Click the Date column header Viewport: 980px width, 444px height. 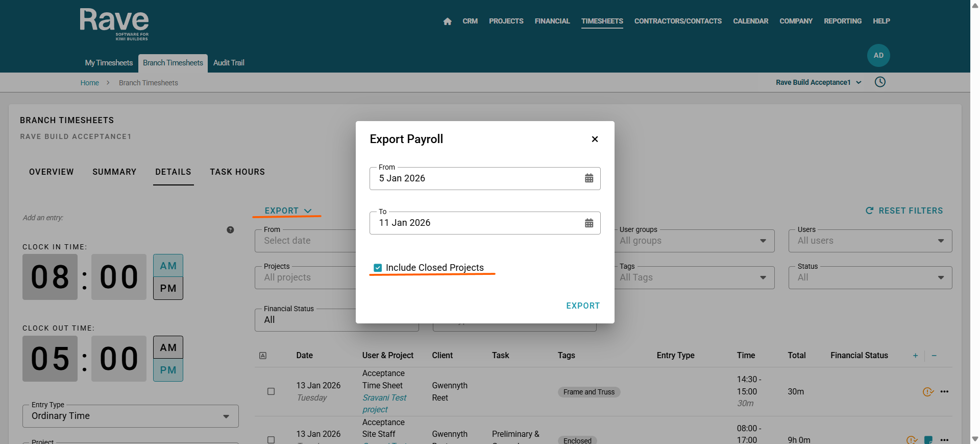305,356
